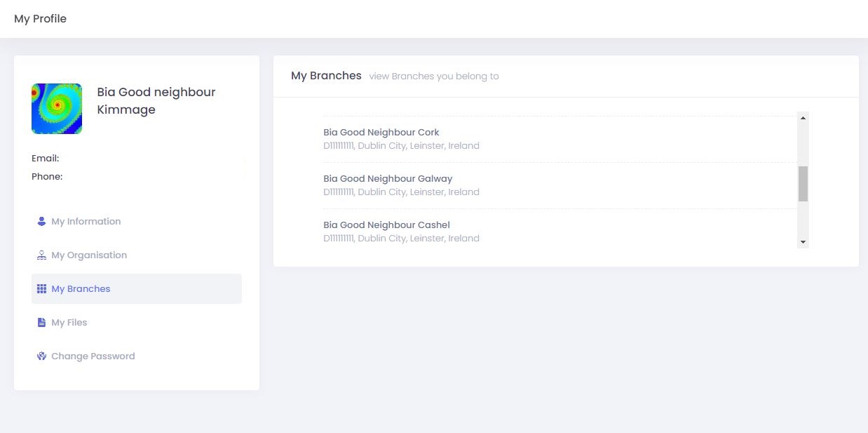Click the branches list scrollbar thumb

pyautogui.click(x=803, y=184)
